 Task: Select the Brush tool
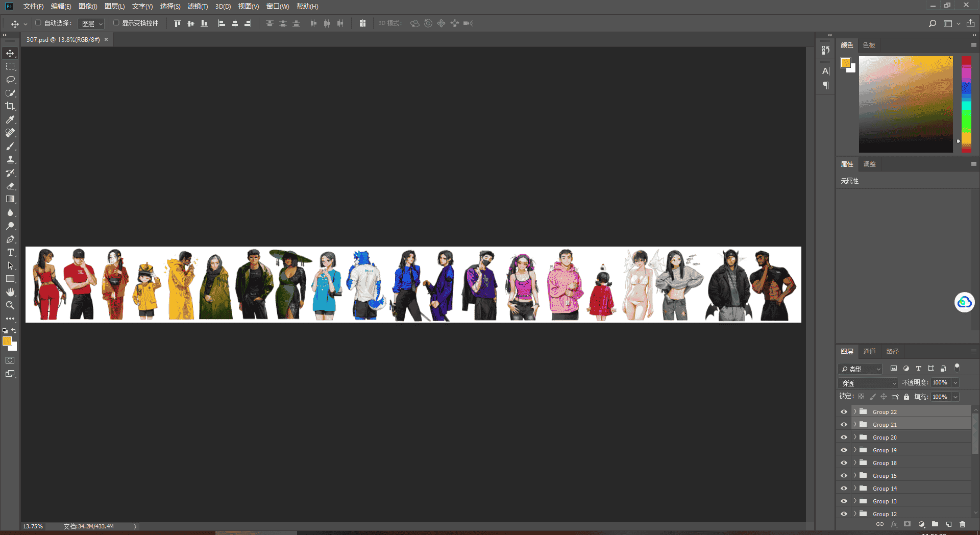pos(10,146)
